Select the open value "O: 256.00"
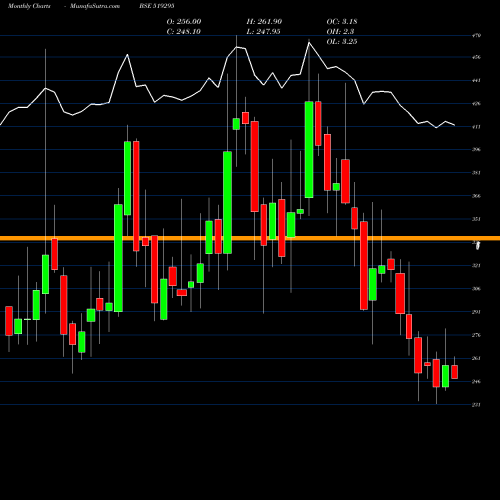The width and height of the screenshot is (500, 500). [x=184, y=22]
